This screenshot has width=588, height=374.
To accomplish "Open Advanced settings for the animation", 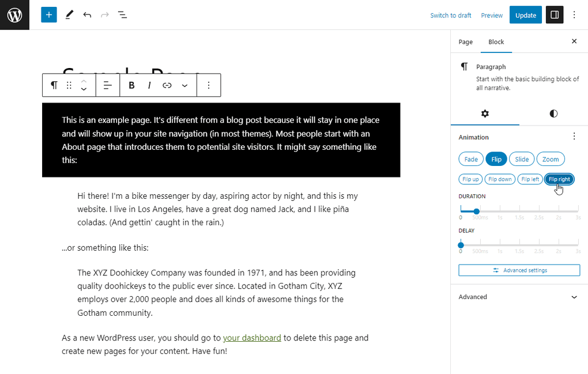I will (x=519, y=270).
